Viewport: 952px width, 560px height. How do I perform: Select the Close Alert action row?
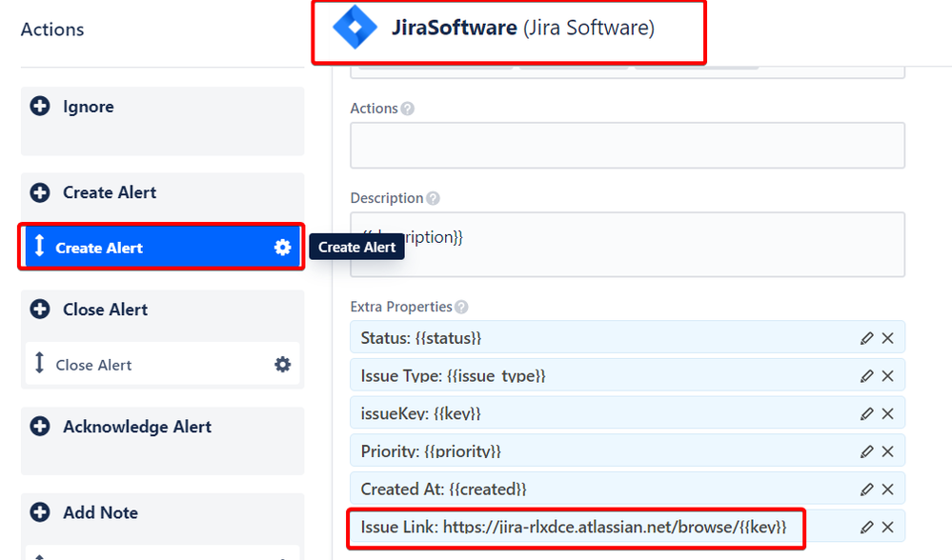(162, 364)
